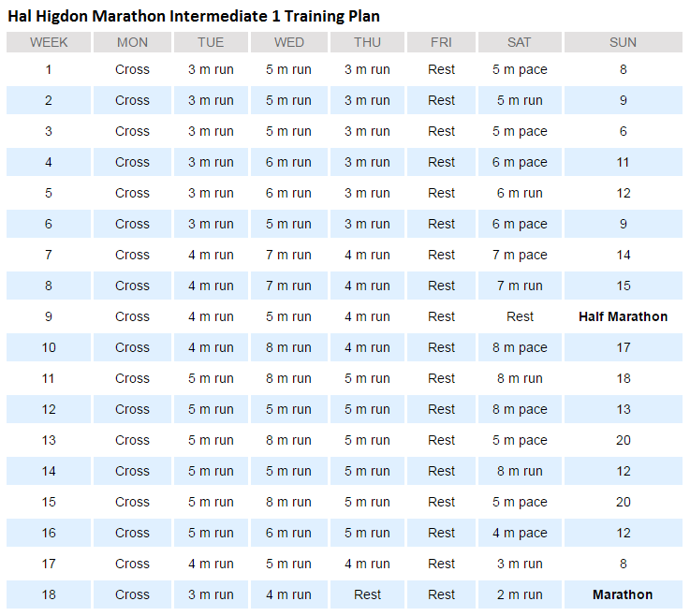Select the SUN column header

click(623, 42)
